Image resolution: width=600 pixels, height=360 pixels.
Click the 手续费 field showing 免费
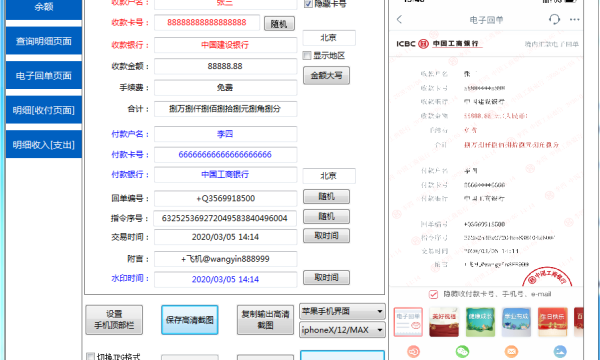[x=225, y=88]
